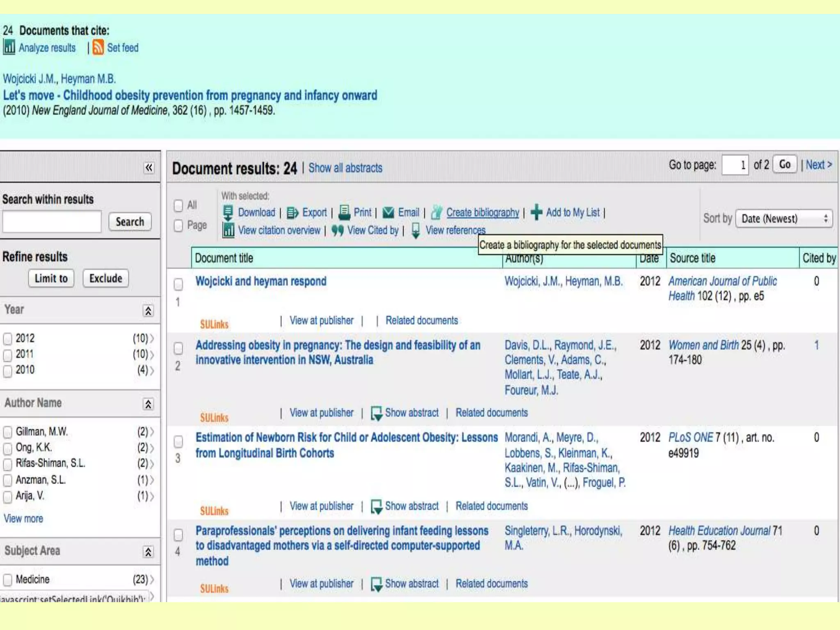Open the Sort by Date (Newest) dropdown
The image size is (840, 630).
(784, 219)
